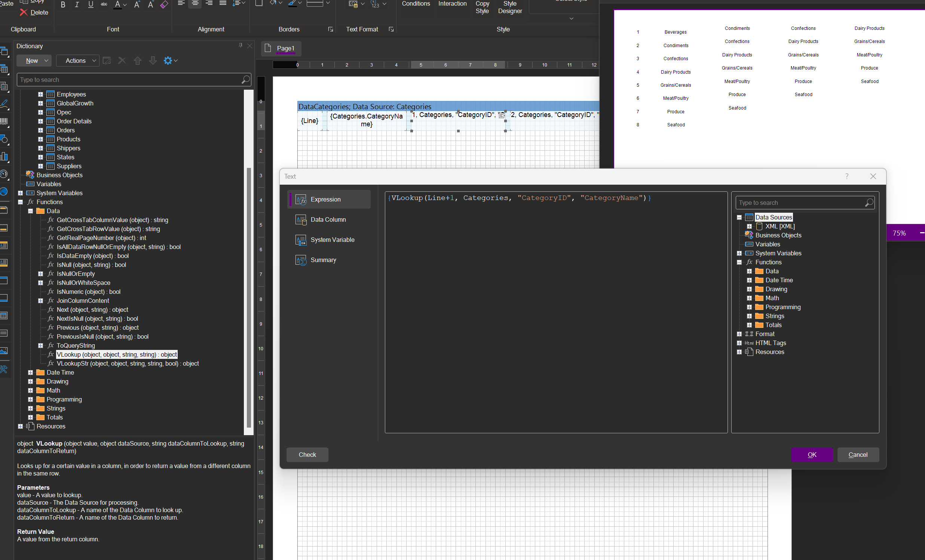Select center text alignment

point(195,3)
